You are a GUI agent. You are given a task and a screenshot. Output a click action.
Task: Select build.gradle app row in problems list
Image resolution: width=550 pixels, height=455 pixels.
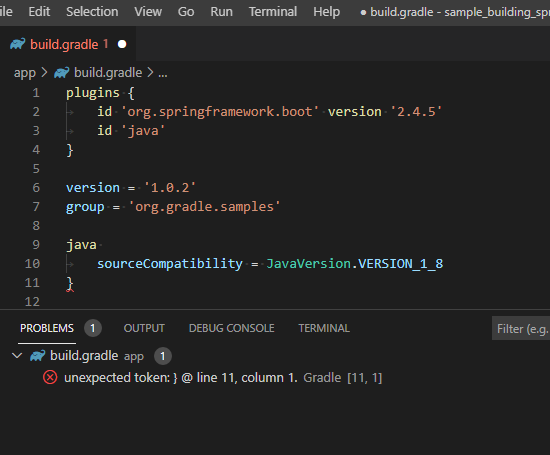(275, 356)
